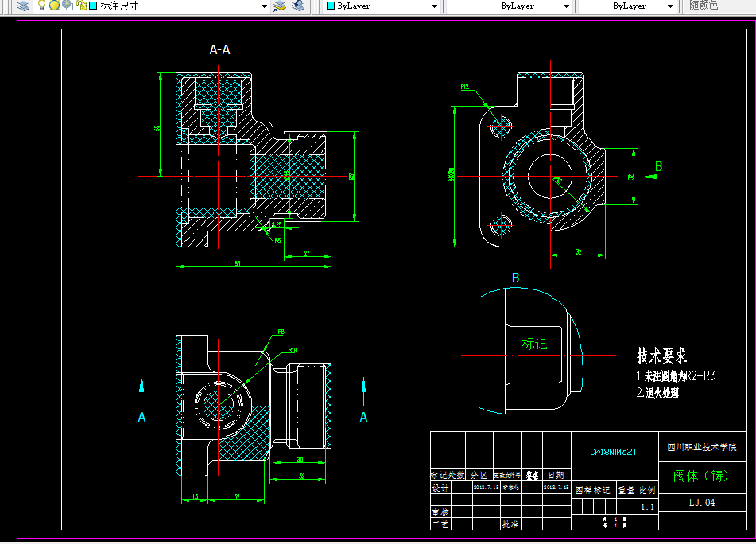
Task: Select the material text Cr18NiMo2Ti
Action: pyautogui.click(x=614, y=452)
